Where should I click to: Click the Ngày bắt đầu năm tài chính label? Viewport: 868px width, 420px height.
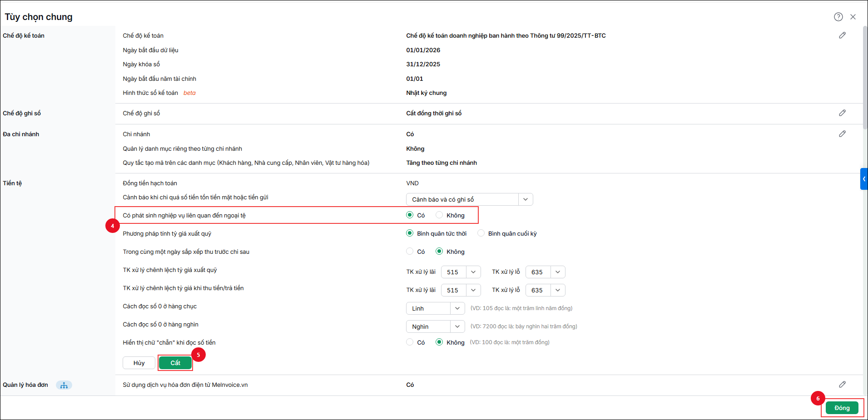click(159, 79)
